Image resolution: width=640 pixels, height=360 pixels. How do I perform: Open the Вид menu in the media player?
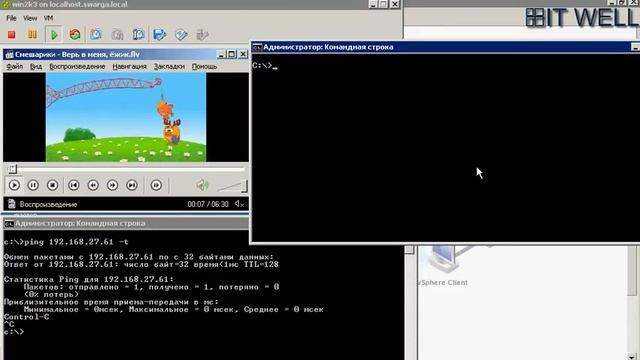[x=36, y=67]
